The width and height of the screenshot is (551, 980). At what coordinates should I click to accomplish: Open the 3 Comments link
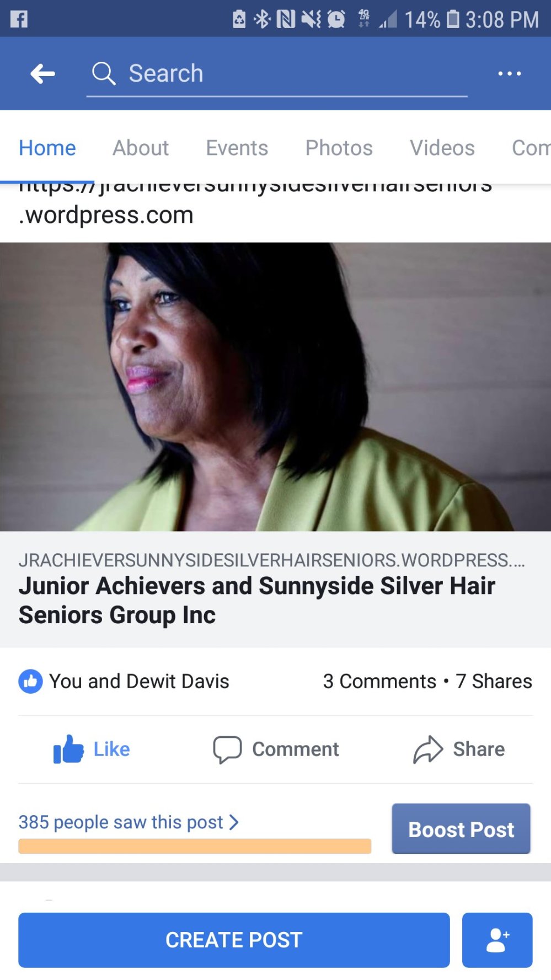coord(379,681)
